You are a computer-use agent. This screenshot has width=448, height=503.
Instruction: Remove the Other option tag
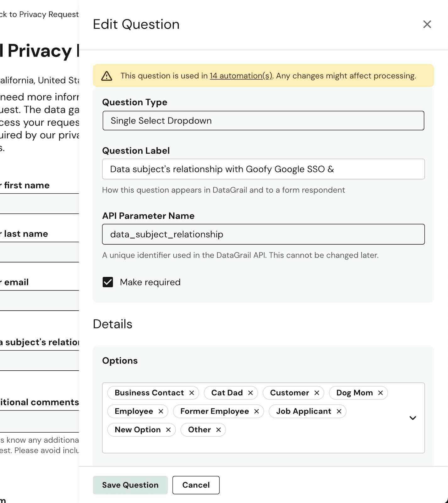click(219, 430)
